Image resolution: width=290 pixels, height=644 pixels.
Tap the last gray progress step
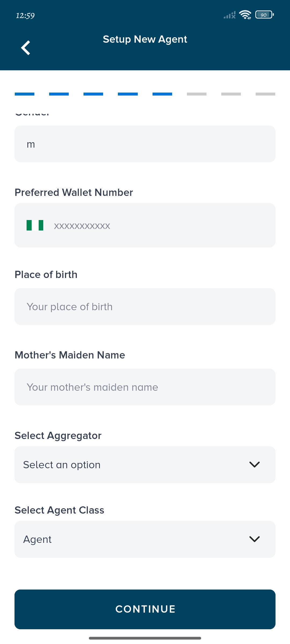tap(265, 94)
